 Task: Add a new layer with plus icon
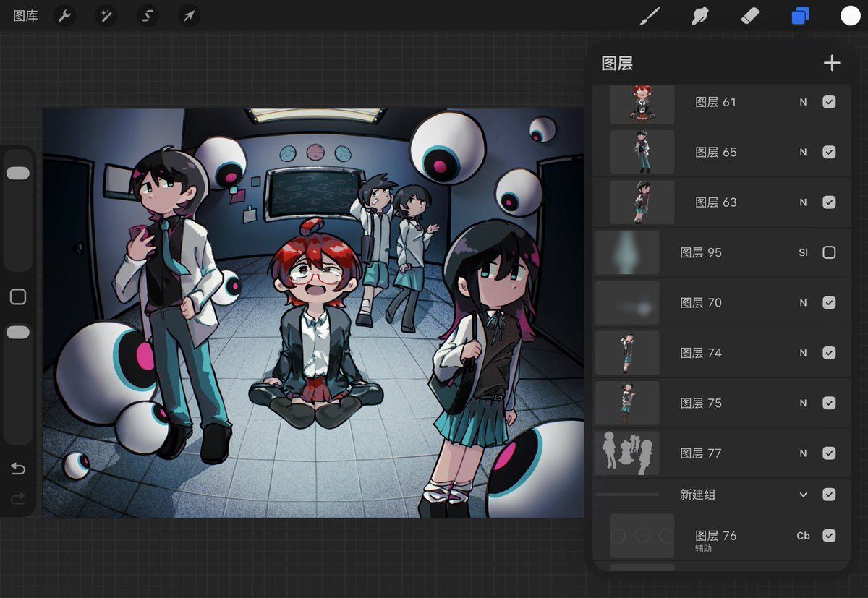point(832,63)
